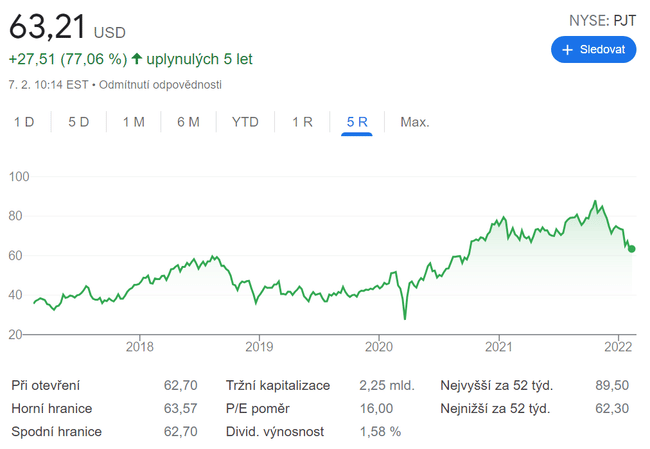The height and width of the screenshot is (449, 650).
Task: Click the NYSE: PJT ticker text
Action: click(x=601, y=18)
